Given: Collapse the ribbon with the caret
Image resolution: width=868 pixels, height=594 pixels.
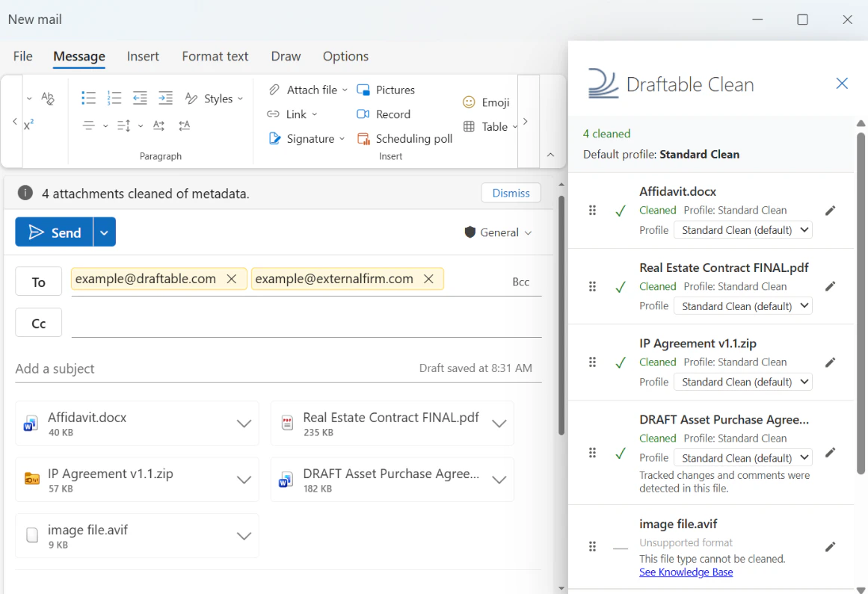Looking at the screenshot, I should [x=550, y=155].
